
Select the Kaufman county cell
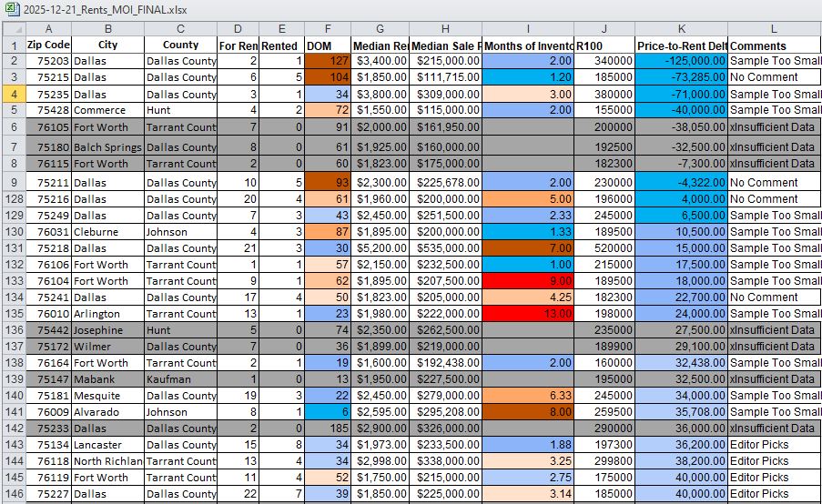pyautogui.click(x=180, y=379)
